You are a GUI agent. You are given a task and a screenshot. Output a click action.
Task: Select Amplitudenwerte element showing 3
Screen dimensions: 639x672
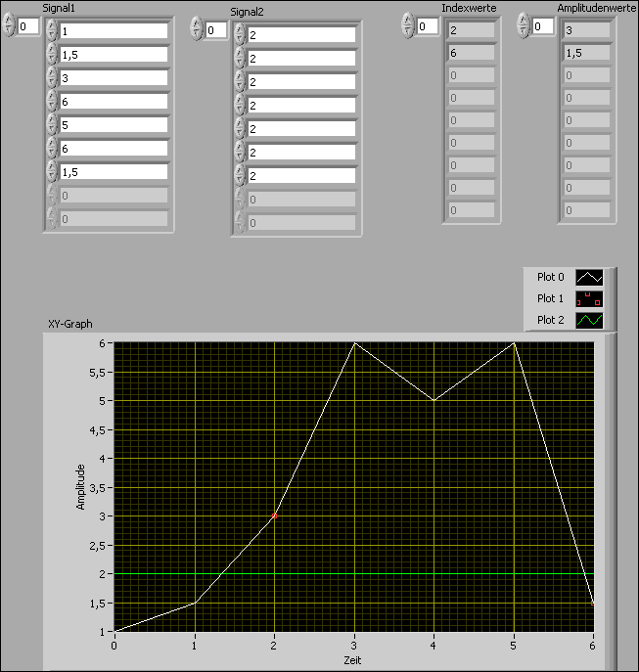tap(586, 30)
